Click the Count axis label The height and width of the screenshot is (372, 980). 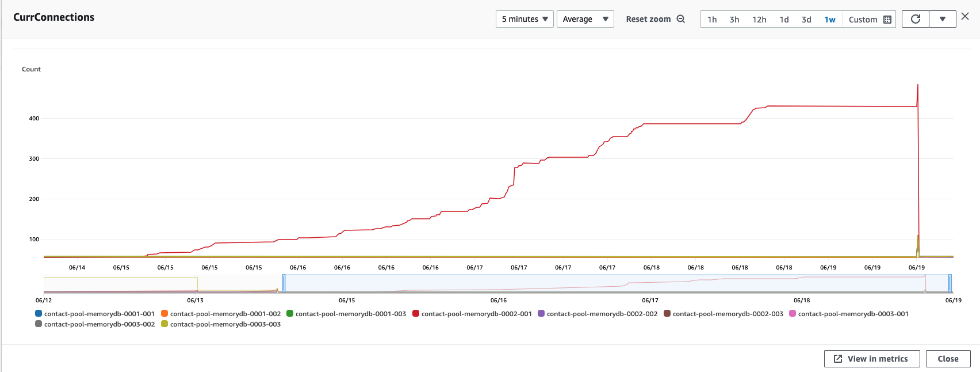31,69
